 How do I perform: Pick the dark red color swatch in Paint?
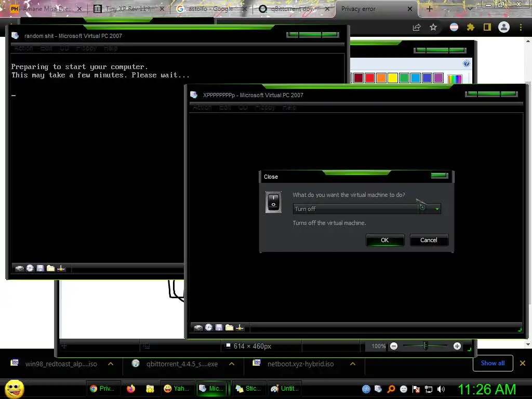click(x=358, y=78)
